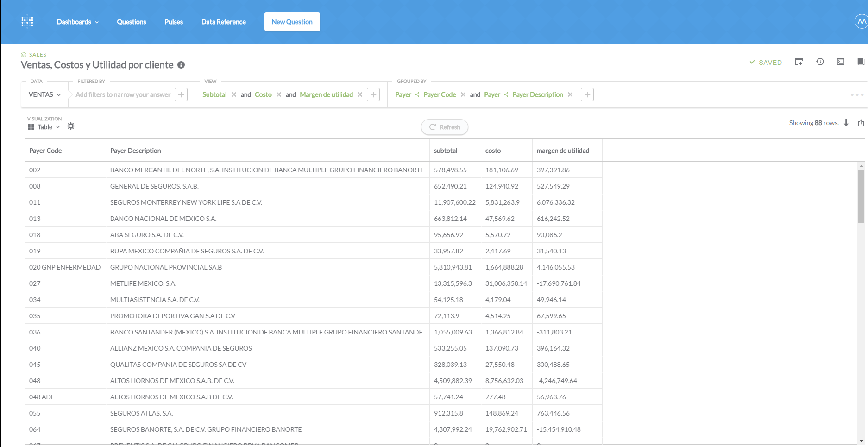The image size is (868, 447).
Task: Click the Metabase logo home icon
Action: (27, 22)
